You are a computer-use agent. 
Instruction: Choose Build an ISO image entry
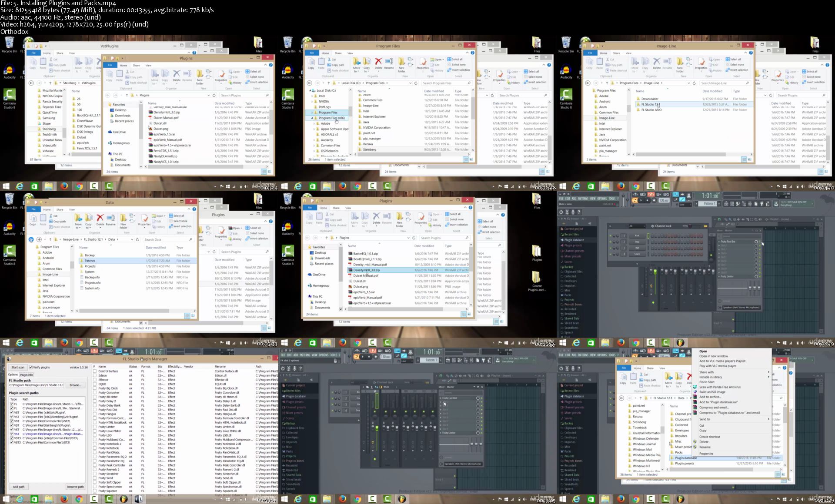tap(712, 392)
